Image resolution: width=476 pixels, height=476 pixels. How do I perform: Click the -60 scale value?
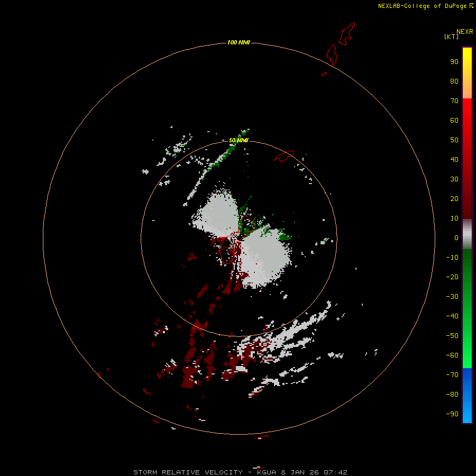(x=452, y=355)
